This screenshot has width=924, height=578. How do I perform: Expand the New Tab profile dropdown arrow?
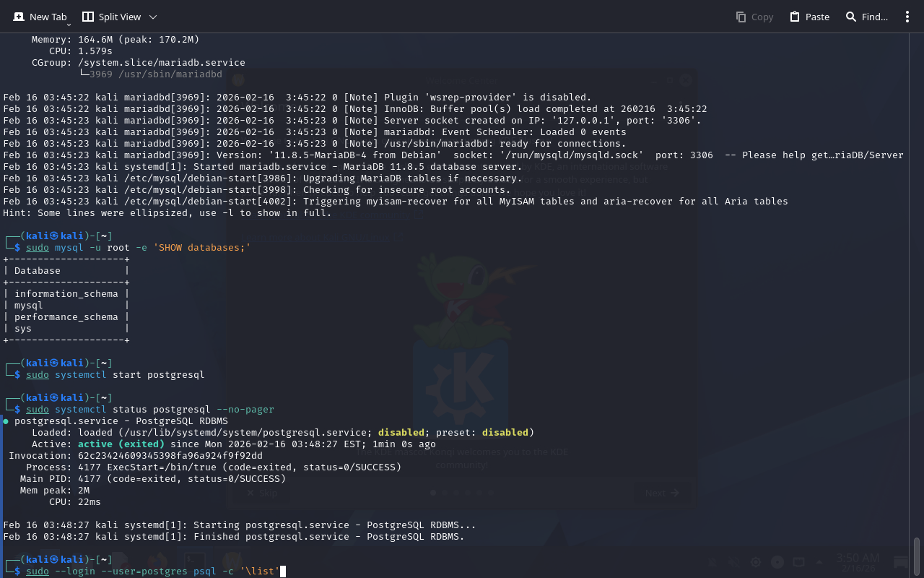(69, 25)
